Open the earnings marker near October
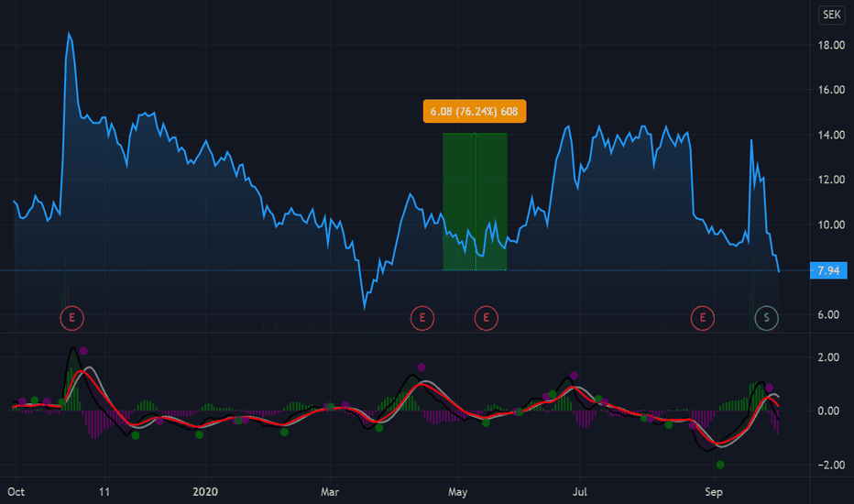Screen dimensions: 854x504 click(x=71, y=318)
